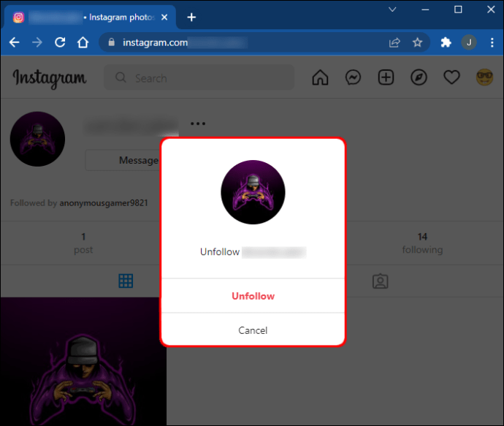Viewport: 504px width, 426px height.
Task: Share this page icon
Action: tap(394, 42)
